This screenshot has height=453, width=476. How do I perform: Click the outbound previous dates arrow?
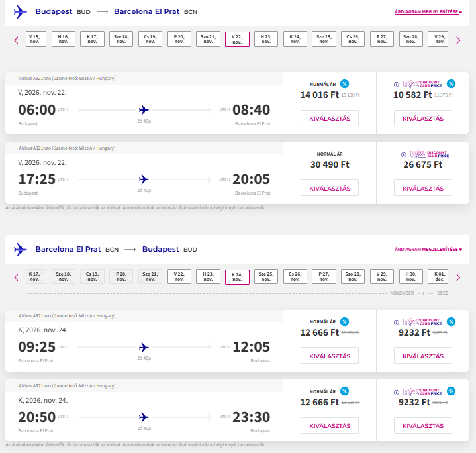(x=17, y=40)
